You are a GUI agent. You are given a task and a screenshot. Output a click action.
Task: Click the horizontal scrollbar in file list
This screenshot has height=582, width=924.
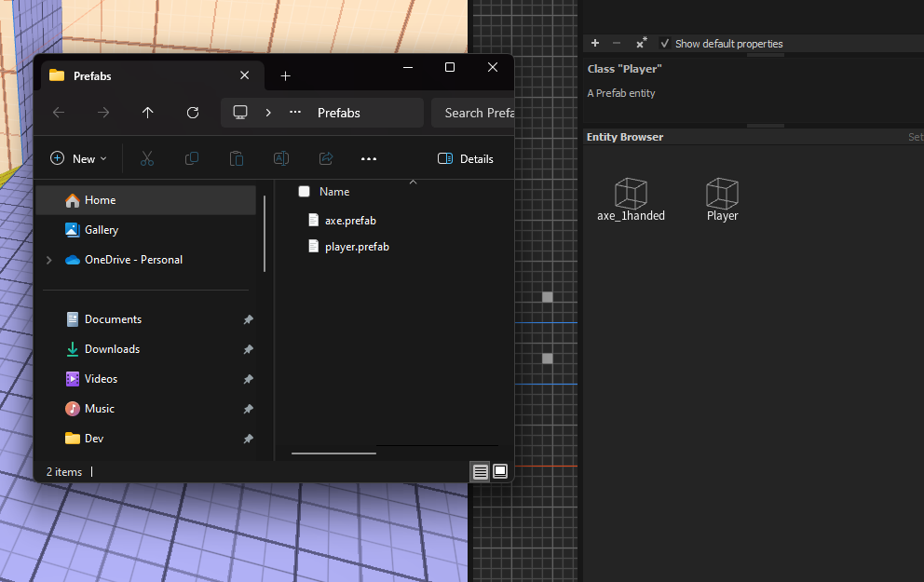(333, 453)
